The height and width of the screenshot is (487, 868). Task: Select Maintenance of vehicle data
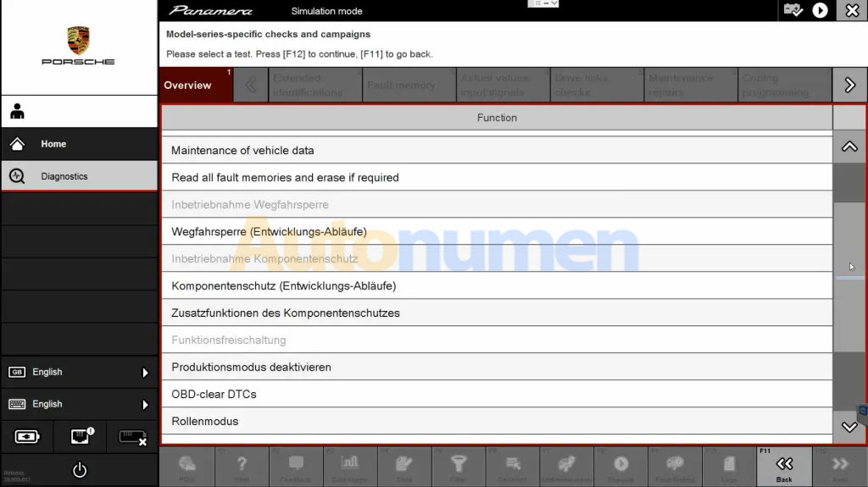(x=496, y=151)
